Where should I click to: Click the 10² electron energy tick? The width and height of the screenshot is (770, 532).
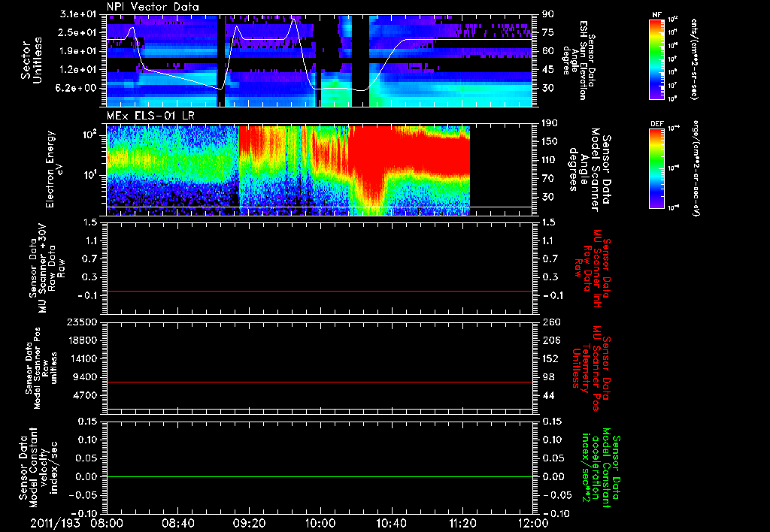pyautogui.click(x=92, y=135)
